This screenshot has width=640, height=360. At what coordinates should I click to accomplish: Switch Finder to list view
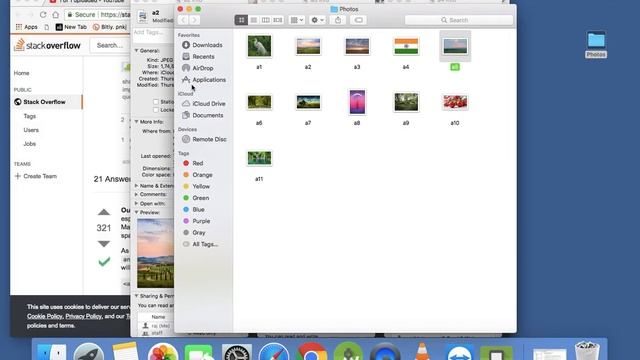253,20
